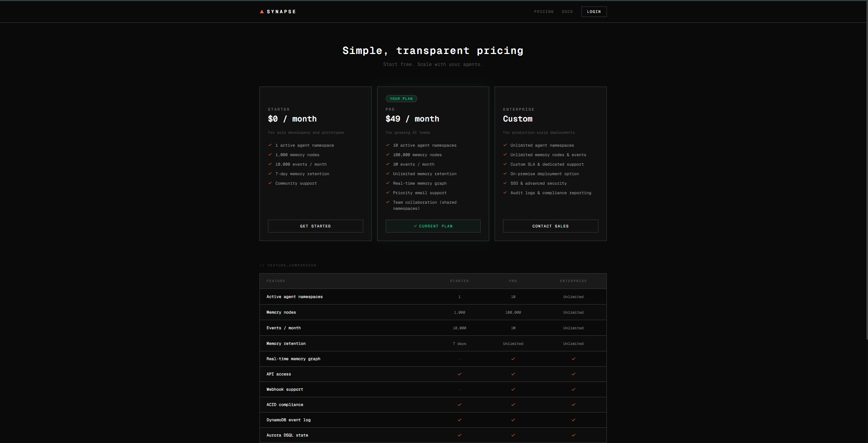Click the checkmark beside 'SSO & advanced security'
The image size is (868, 443).
coord(505,183)
